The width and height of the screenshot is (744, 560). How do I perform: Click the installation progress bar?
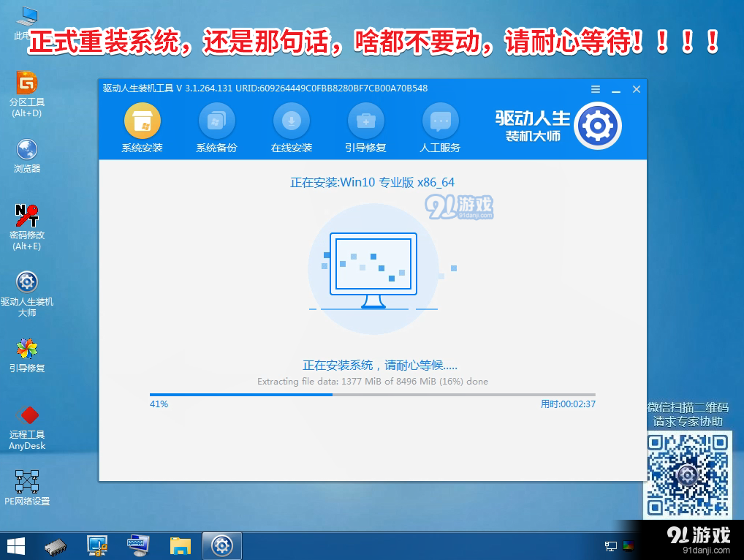tap(373, 394)
